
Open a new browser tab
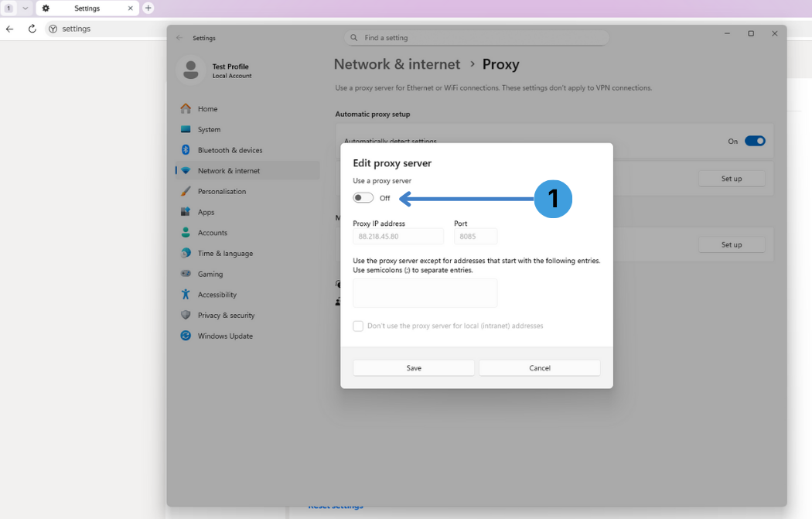click(x=148, y=8)
